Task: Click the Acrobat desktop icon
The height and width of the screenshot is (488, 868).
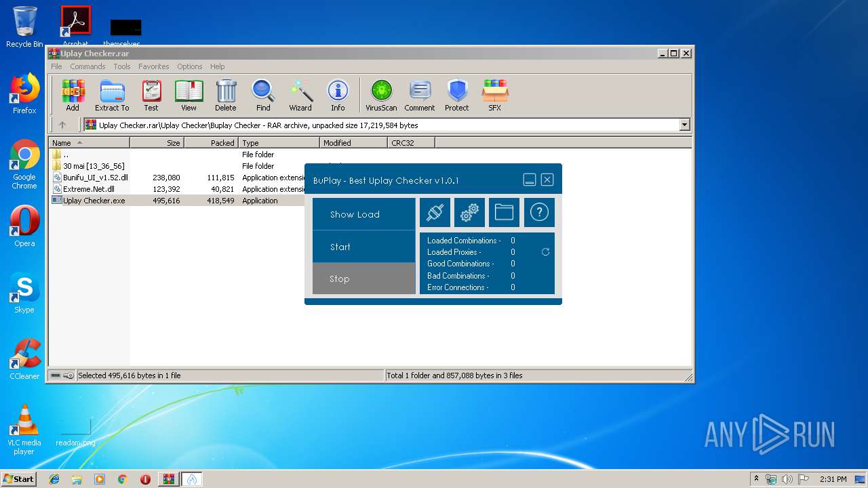Action: pos(76,27)
